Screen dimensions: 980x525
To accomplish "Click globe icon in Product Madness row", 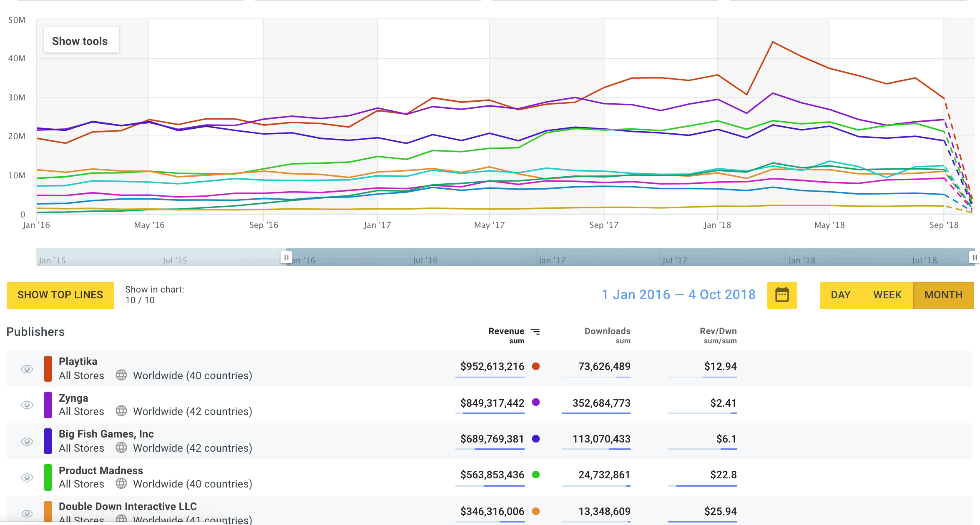I will (x=121, y=483).
